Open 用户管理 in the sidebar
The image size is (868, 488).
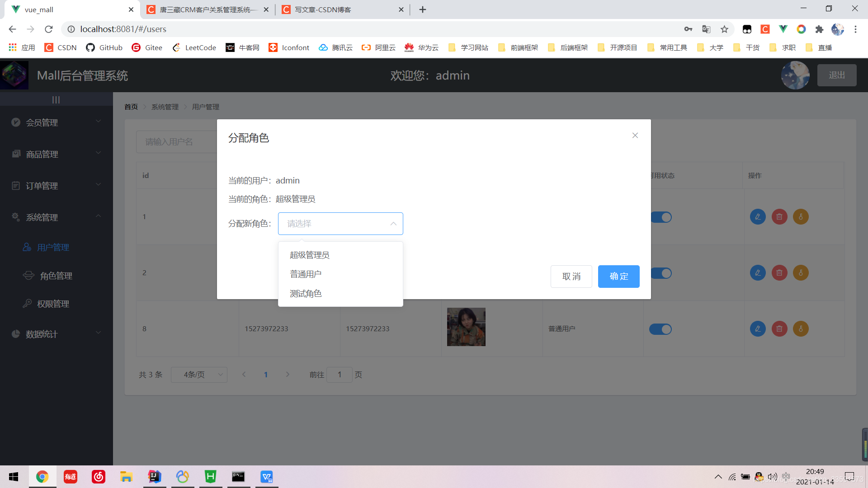(x=57, y=248)
